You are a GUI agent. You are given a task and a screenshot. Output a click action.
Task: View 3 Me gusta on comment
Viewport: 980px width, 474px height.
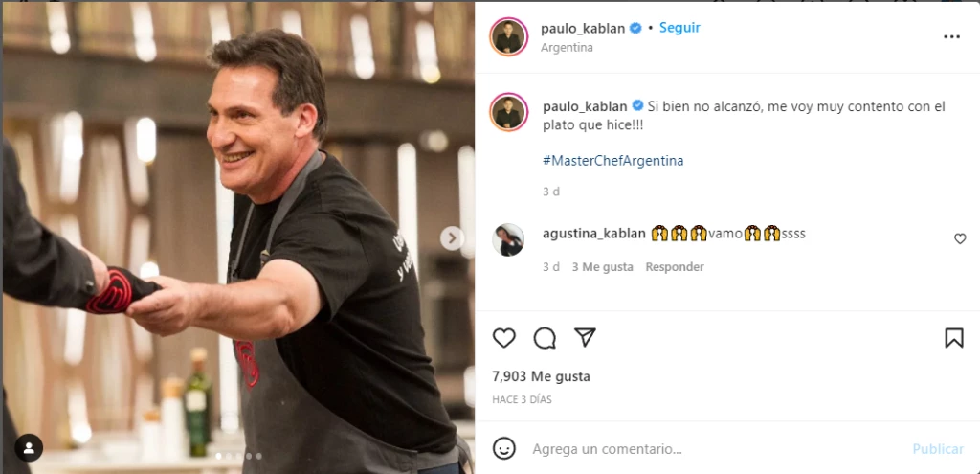click(x=603, y=267)
